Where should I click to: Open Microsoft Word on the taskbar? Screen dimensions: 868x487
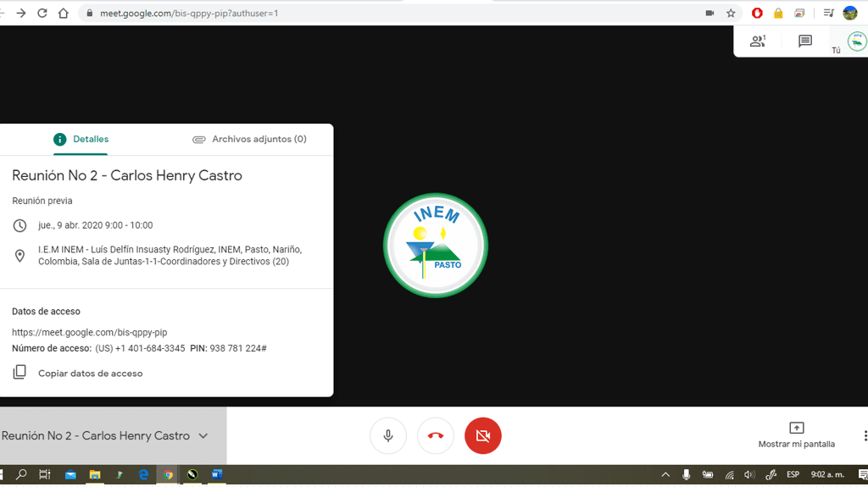[x=216, y=474]
